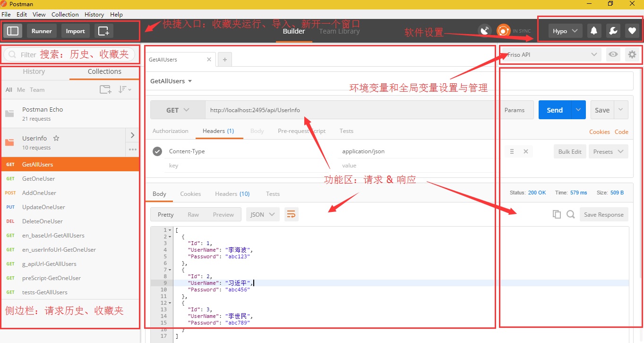Viewport: 644px width, 343px height.
Task: Switch to sidebar History tab
Action: click(34, 71)
